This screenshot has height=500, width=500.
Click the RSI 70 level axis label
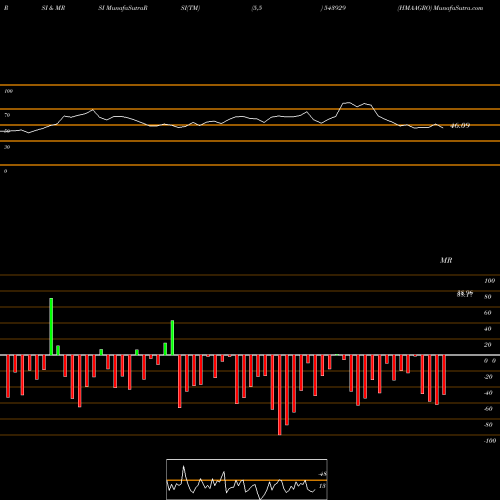(x=7, y=115)
